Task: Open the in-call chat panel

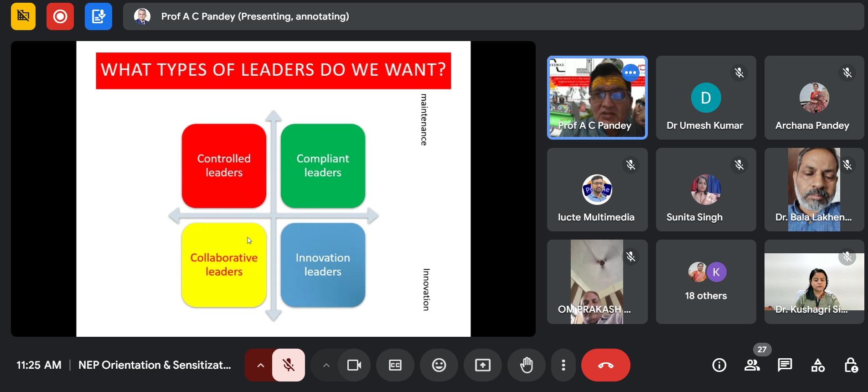Action: pyautogui.click(x=785, y=365)
